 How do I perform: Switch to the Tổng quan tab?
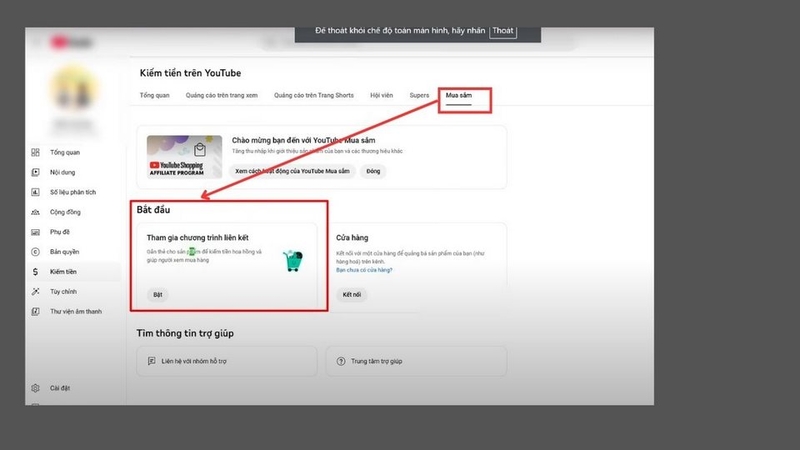pos(155,95)
